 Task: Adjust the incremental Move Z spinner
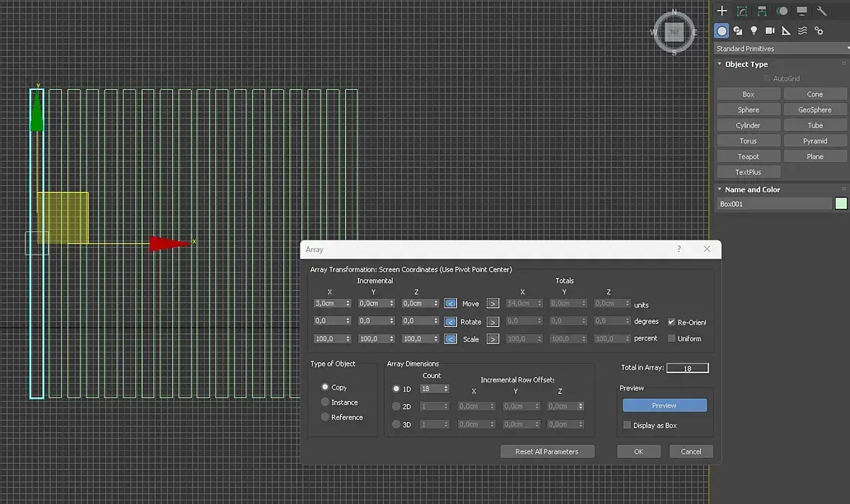click(436, 304)
